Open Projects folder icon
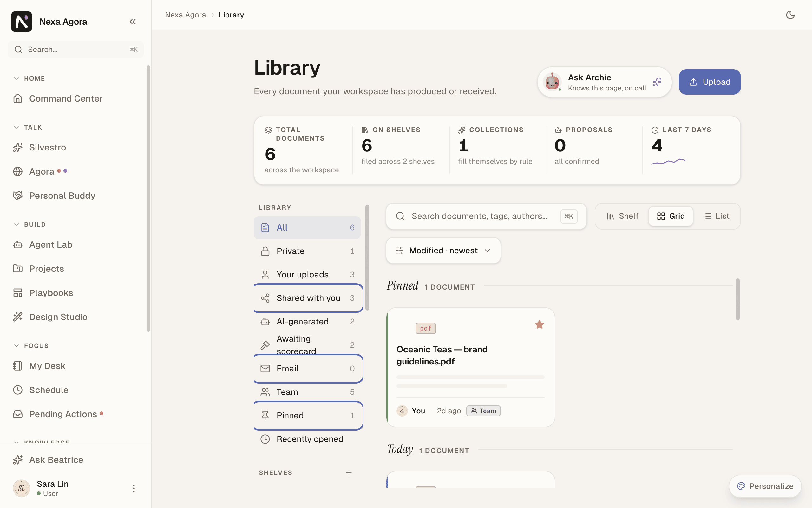 (x=18, y=269)
